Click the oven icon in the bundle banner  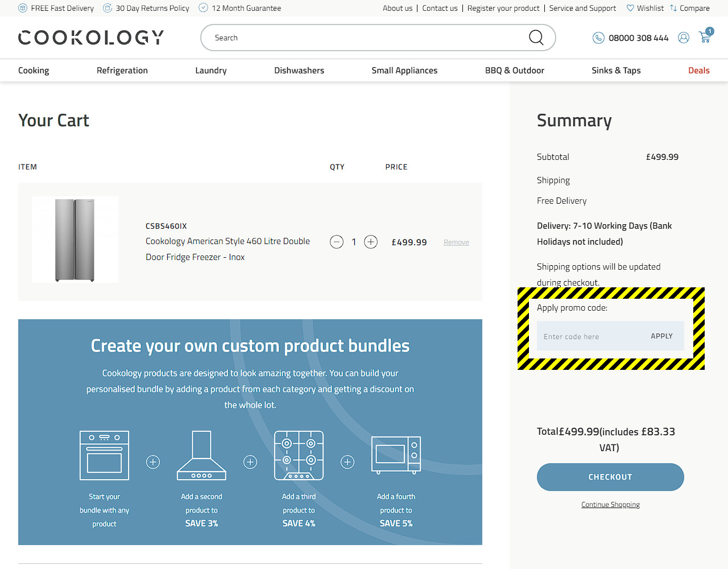(x=104, y=455)
